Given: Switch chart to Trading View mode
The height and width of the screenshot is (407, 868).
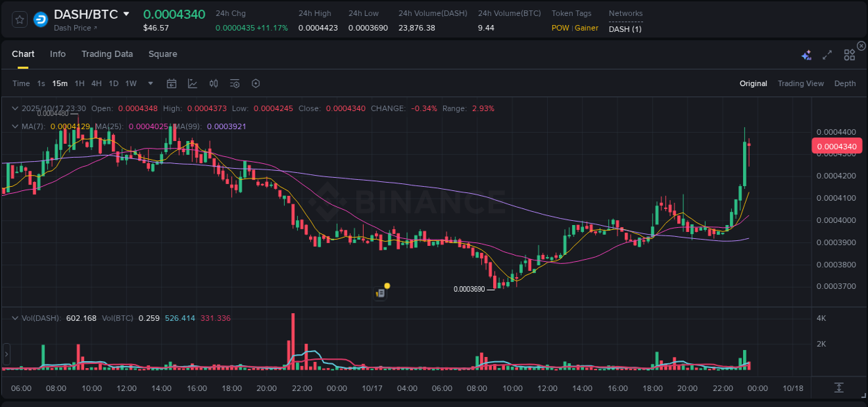Looking at the screenshot, I should [801, 83].
